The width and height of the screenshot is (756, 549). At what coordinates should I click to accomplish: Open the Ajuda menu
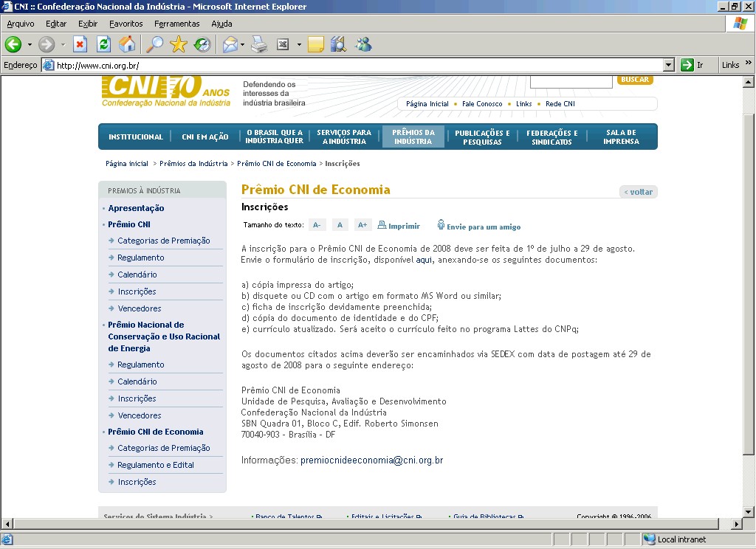(221, 24)
